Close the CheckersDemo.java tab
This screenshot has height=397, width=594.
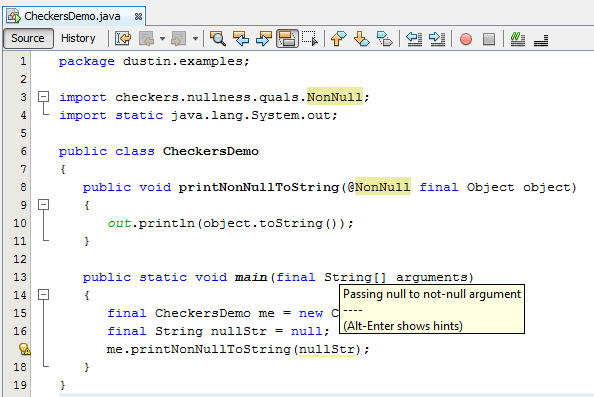click(x=138, y=17)
